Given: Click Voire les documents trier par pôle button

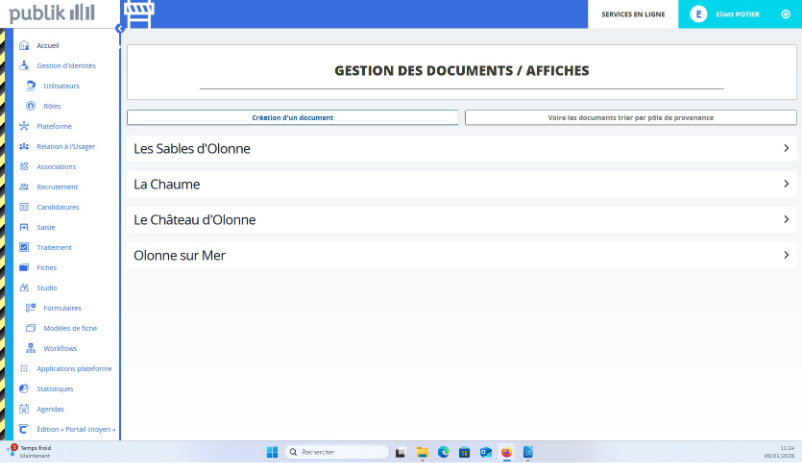Looking at the screenshot, I should click(631, 118).
